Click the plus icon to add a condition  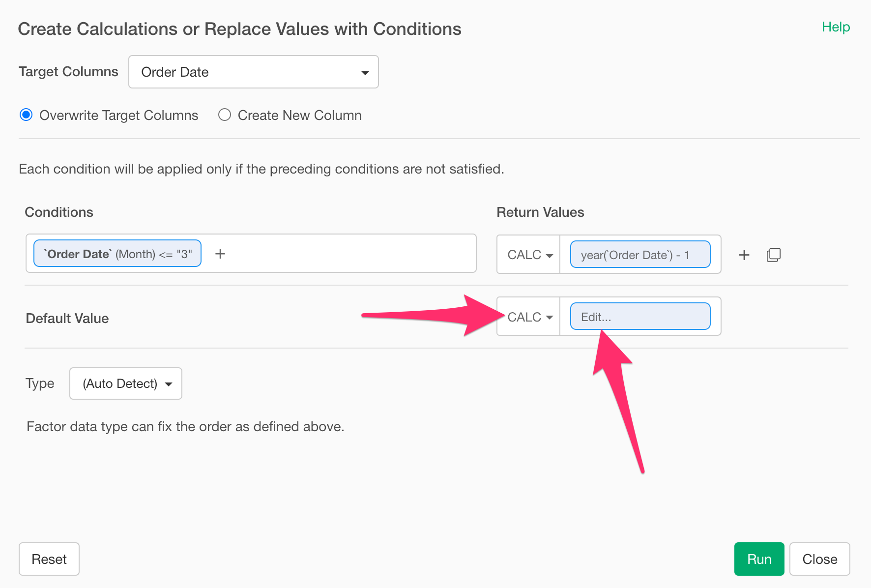pyautogui.click(x=220, y=254)
